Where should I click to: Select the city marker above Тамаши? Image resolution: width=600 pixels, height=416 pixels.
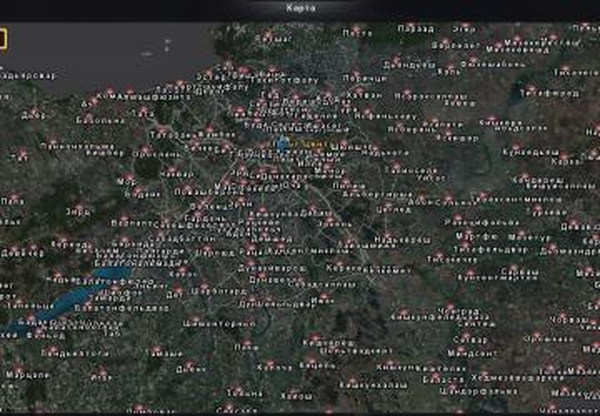pyautogui.click(x=156, y=347)
